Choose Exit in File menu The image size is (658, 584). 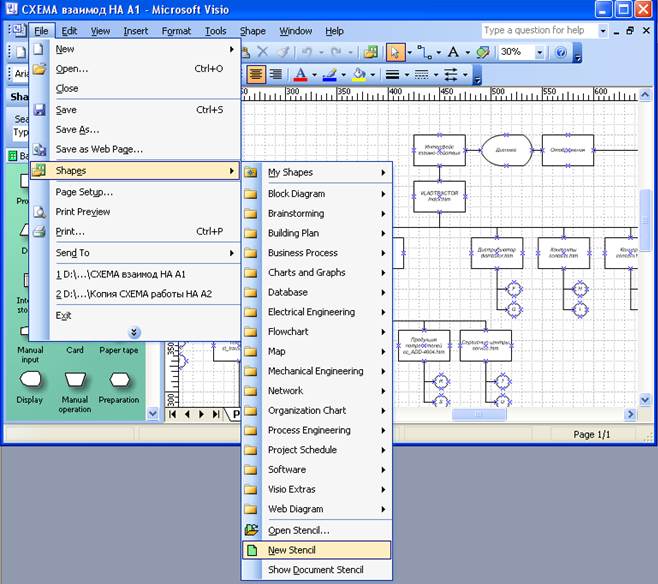click(135, 315)
